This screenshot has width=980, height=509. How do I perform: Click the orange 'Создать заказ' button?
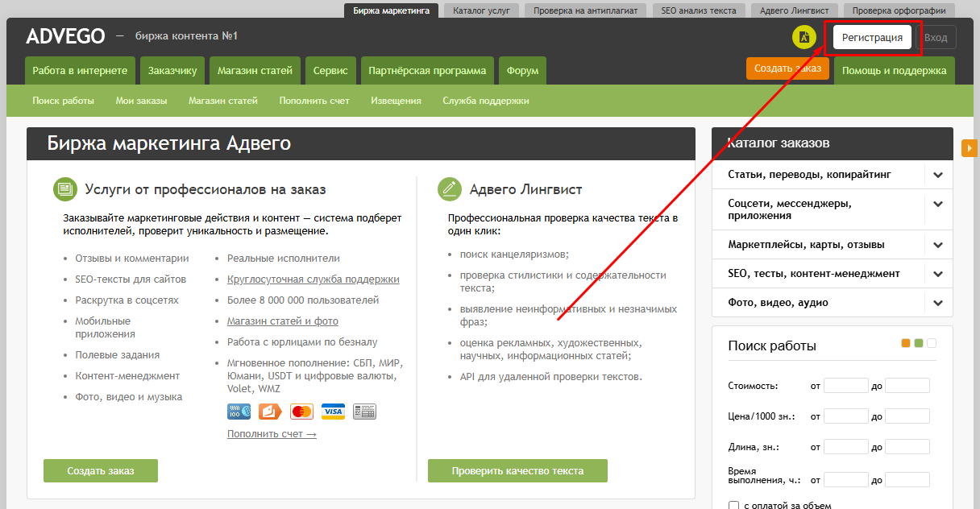coord(787,70)
